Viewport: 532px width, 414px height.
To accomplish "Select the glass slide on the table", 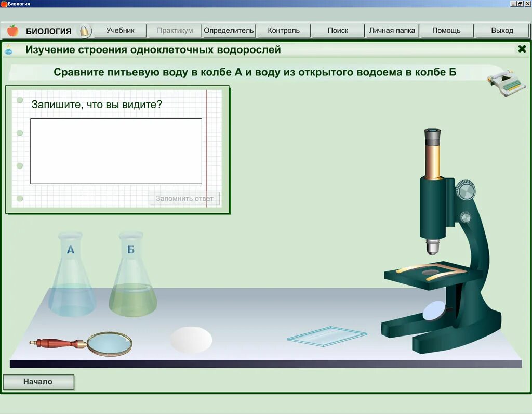I will tap(327, 336).
